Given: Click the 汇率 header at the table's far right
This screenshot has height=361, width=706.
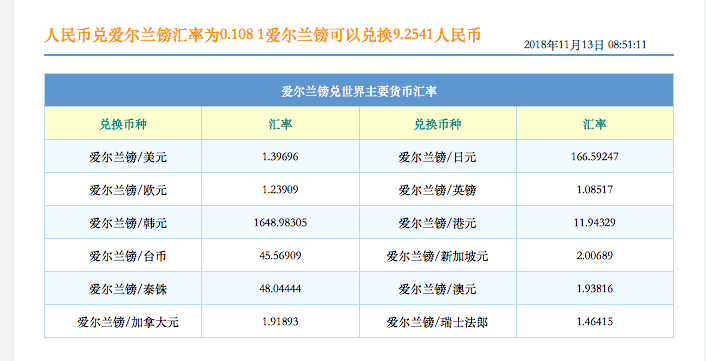Looking at the screenshot, I should coord(595,125).
